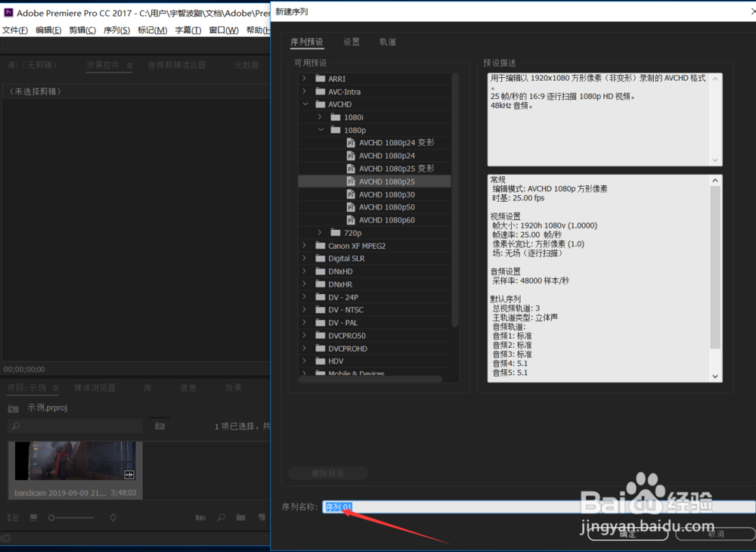Viewport: 756px width, 552px height.
Task: Expand the Canon XF MPEG2 folder
Action: coord(304,246)
